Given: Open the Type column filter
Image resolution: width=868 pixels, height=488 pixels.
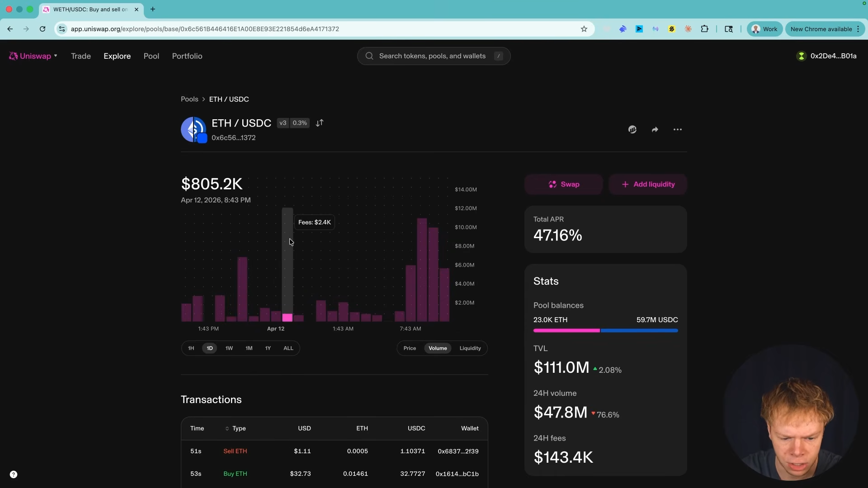Looking at the screenshot, I should (x=236, y=428).
